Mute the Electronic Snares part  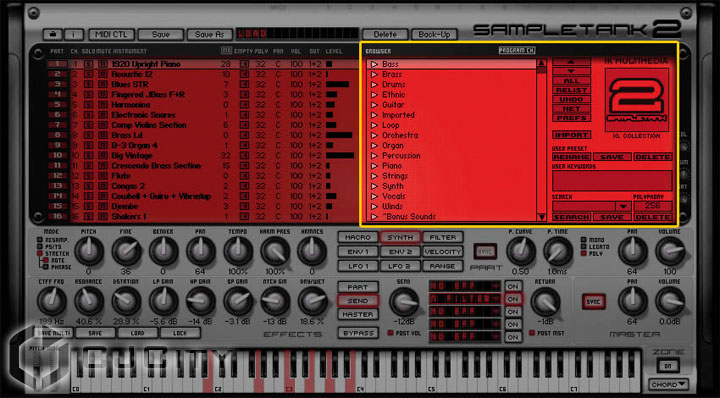[x=103, y=115]
